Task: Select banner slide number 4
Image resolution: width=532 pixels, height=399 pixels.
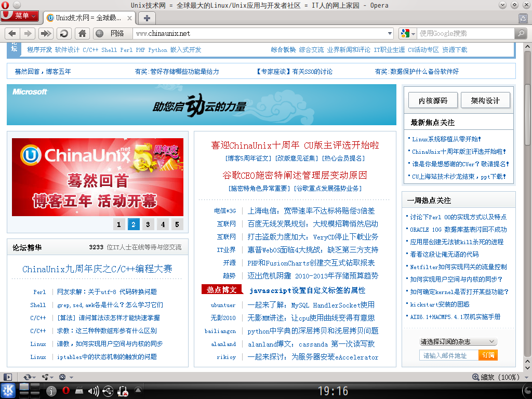Action: [x=163, y=224]
